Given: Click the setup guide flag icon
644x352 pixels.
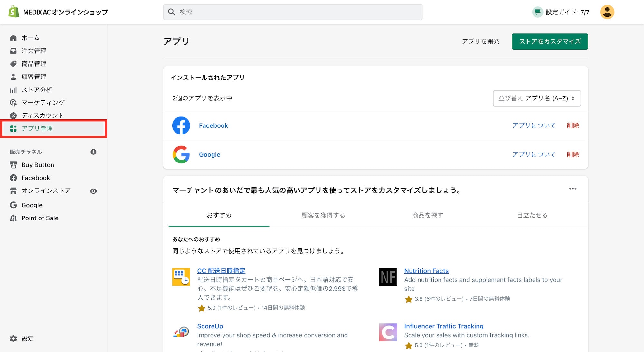Looking at the screenshot, I should (537, 12).
